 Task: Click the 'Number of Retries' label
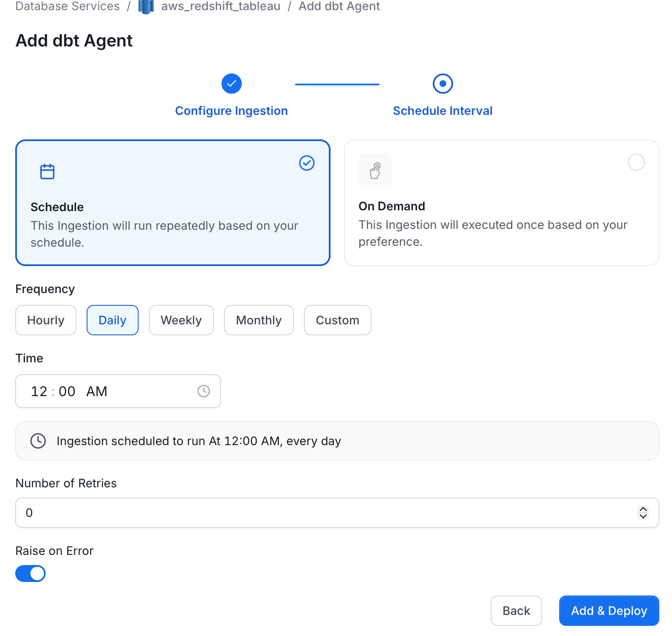click(x=66, y=483)
